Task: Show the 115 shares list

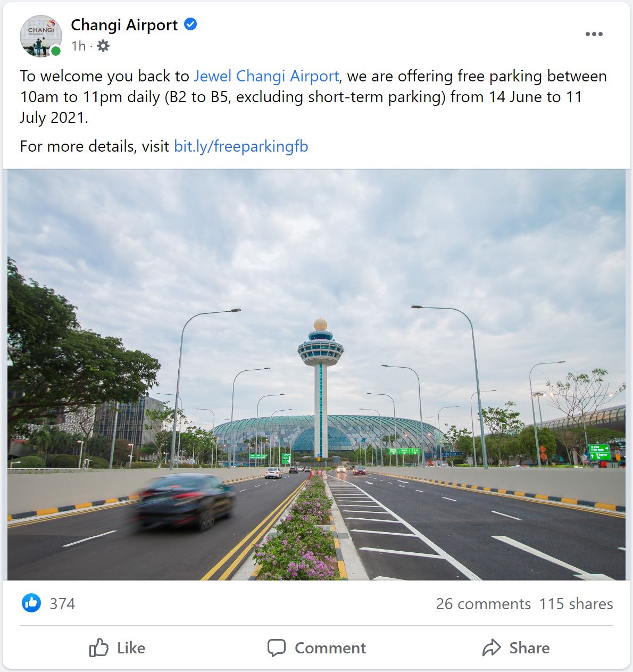Action: click(576, 604)
